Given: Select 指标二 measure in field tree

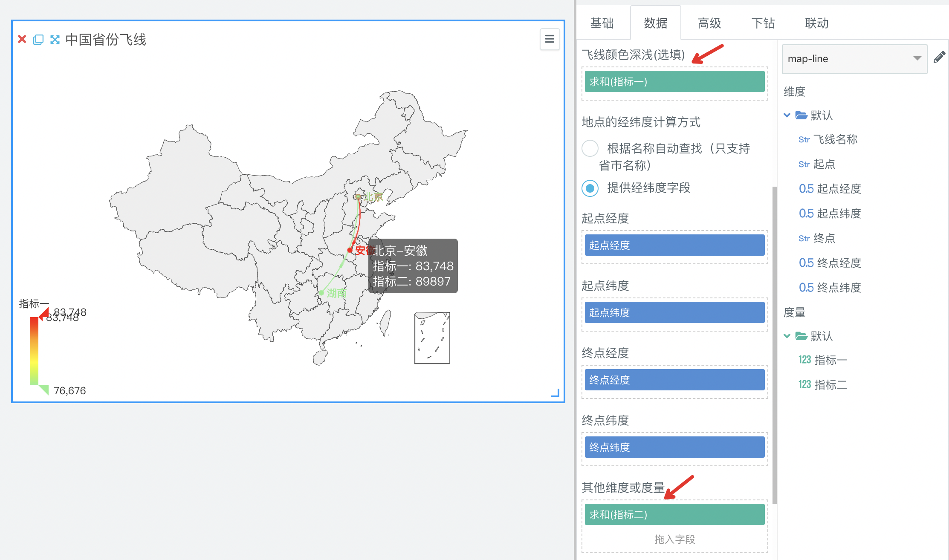Looking at the screenshot, I should point(830,385).
